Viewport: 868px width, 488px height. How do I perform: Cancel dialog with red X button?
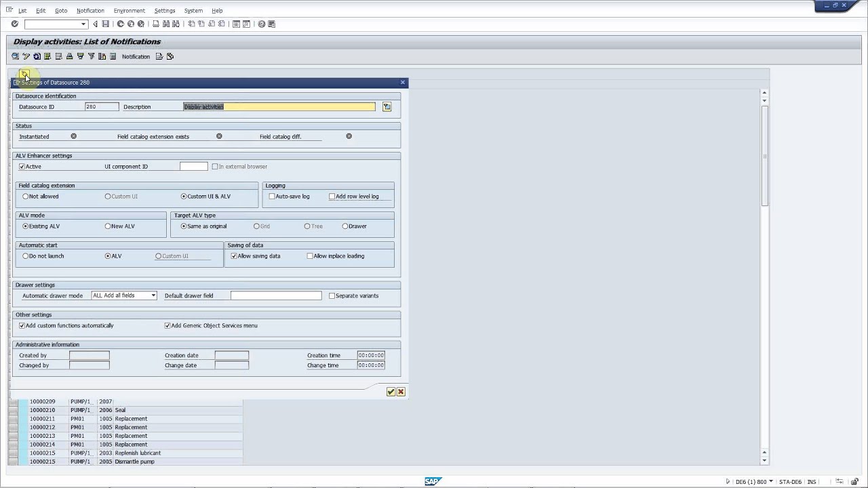(401, 392)
